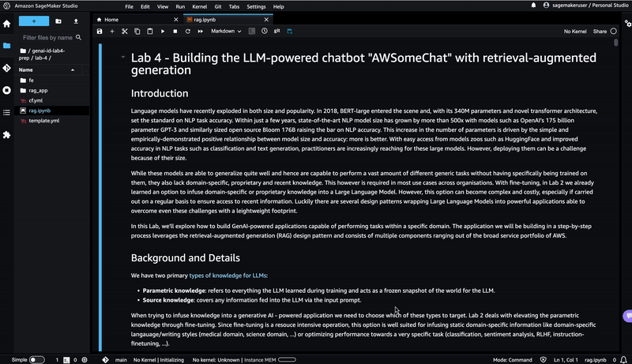Click the blue New Launcher plus button
The height and width of the screenshot is (364, 632).
click(x=34, y=21)
